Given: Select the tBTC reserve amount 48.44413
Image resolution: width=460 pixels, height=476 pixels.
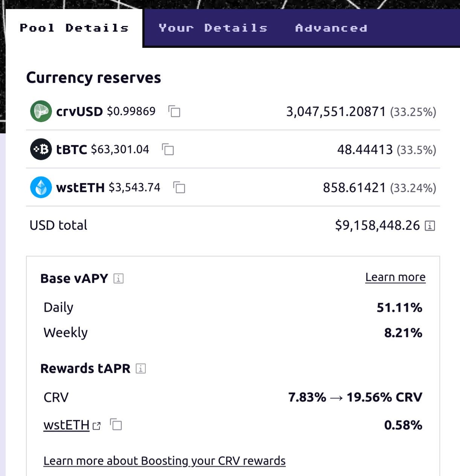Looking at the screenshot, I should point(365,150).
